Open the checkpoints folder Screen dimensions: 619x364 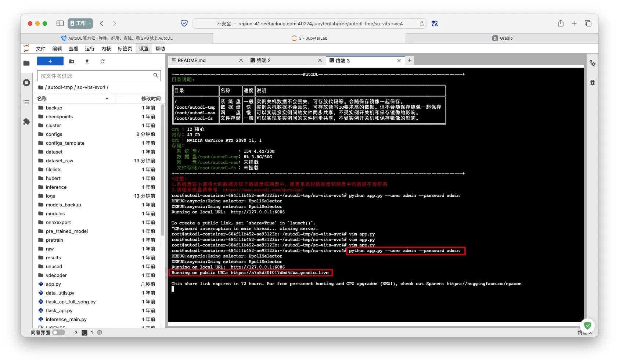(59, 116)
